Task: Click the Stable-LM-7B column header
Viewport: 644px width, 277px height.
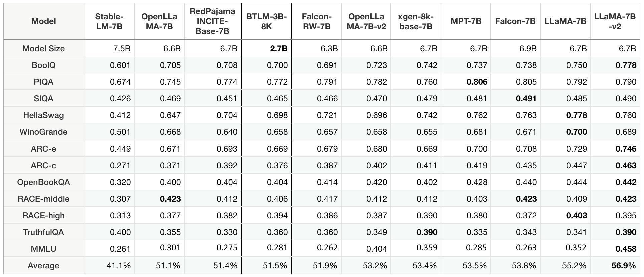Action: pos(109,21)
